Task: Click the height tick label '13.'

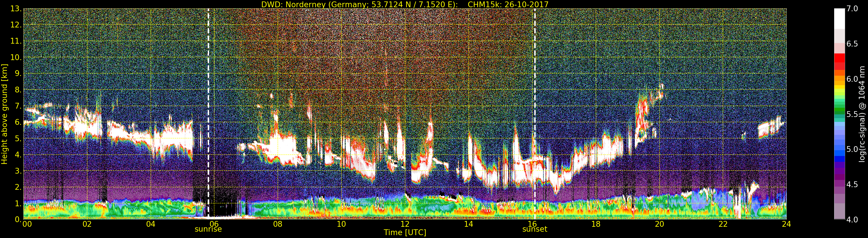Action: 16,9
